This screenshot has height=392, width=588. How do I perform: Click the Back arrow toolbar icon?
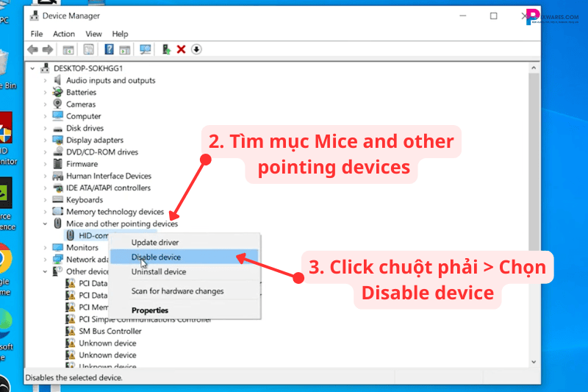tap(32, 49)
